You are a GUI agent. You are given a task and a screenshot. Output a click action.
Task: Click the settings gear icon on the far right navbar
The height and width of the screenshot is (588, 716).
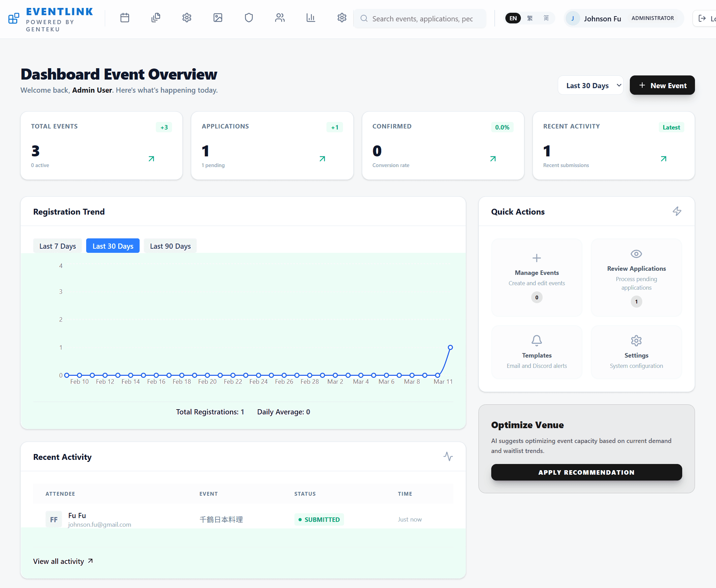point(342,18)
